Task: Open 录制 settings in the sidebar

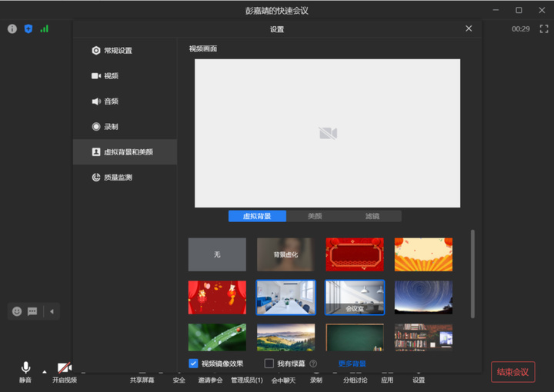Action: (125, 127)
